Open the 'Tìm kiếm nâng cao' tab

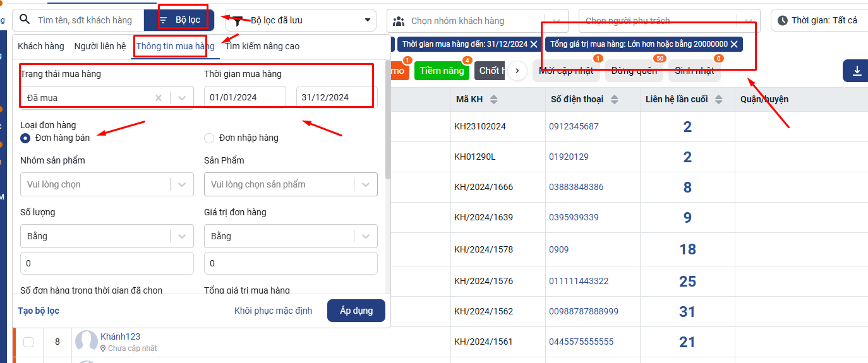tap(262, 46)
